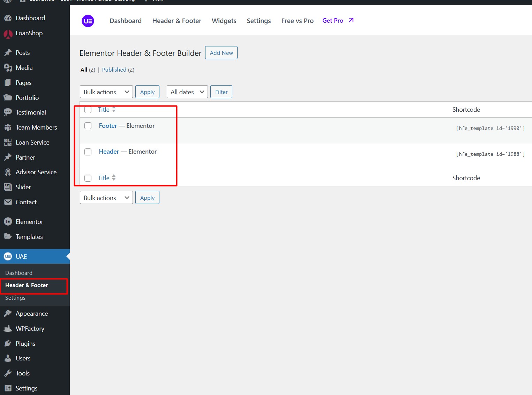The image size is (532, 395).
Task: Click the Contact envelope icon
Action: (8, 202)
